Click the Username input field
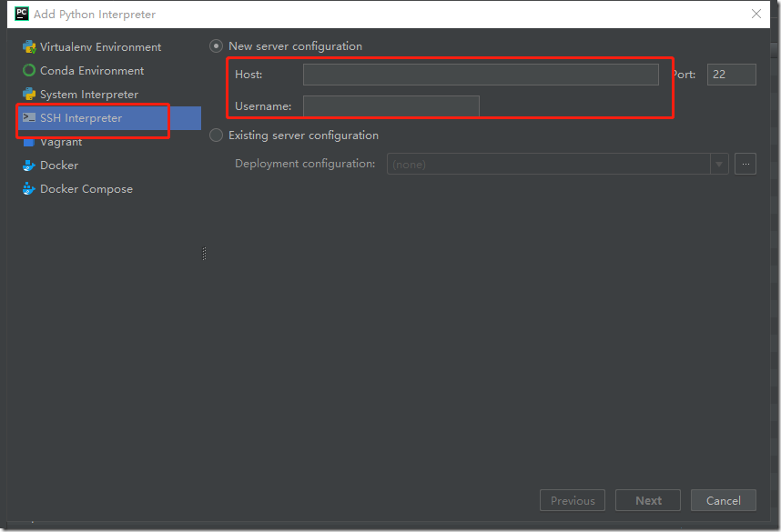This screenshot has width=781, height=532. (x=391, y=106)
